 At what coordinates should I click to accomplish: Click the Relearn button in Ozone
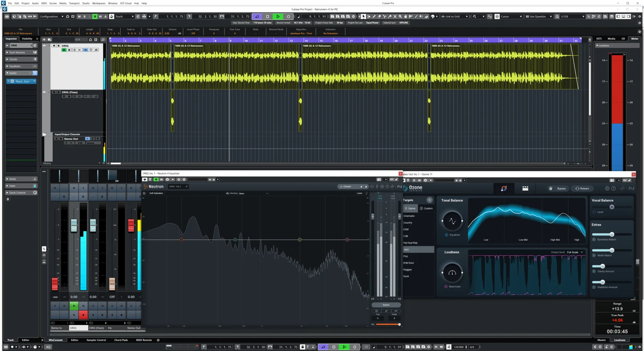click(582, 188)
